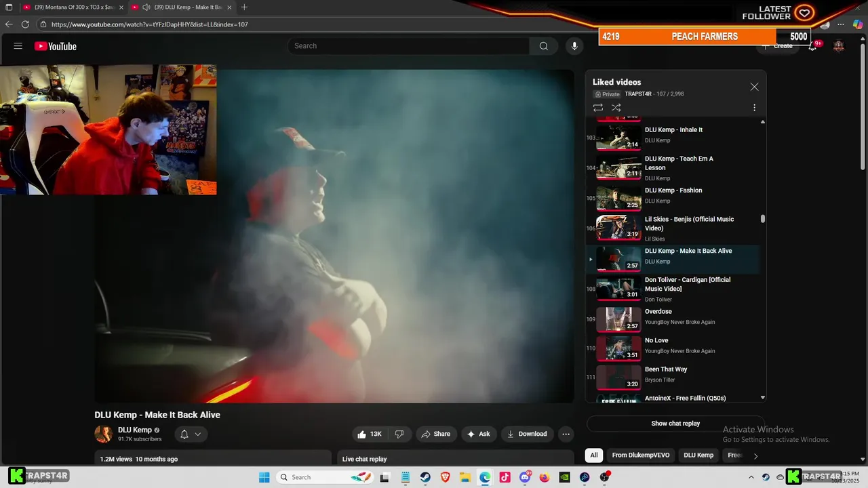Open a new browser tab

pos(244,7)
